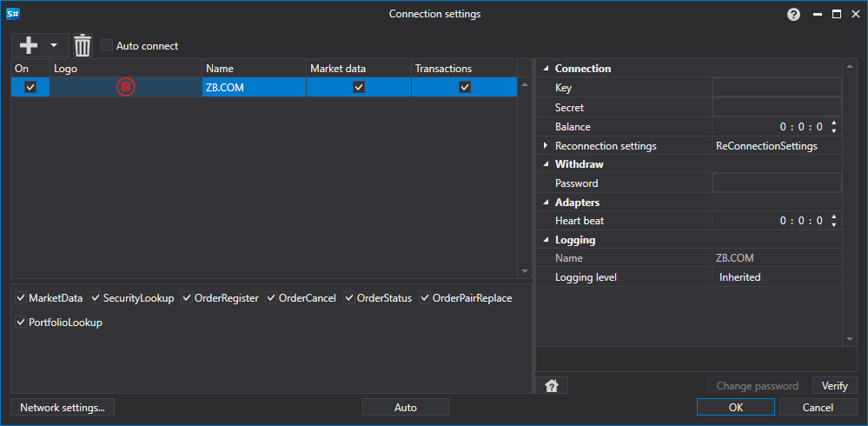Click the S# application icon in title bar
This screenshot has height=426, width=868.
(13, 15)
